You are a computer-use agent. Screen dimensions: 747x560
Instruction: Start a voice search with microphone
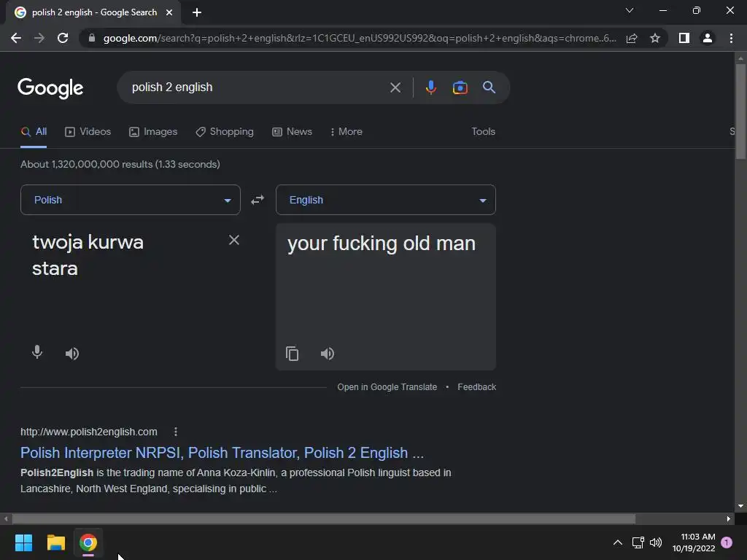(x=430, y=87)
